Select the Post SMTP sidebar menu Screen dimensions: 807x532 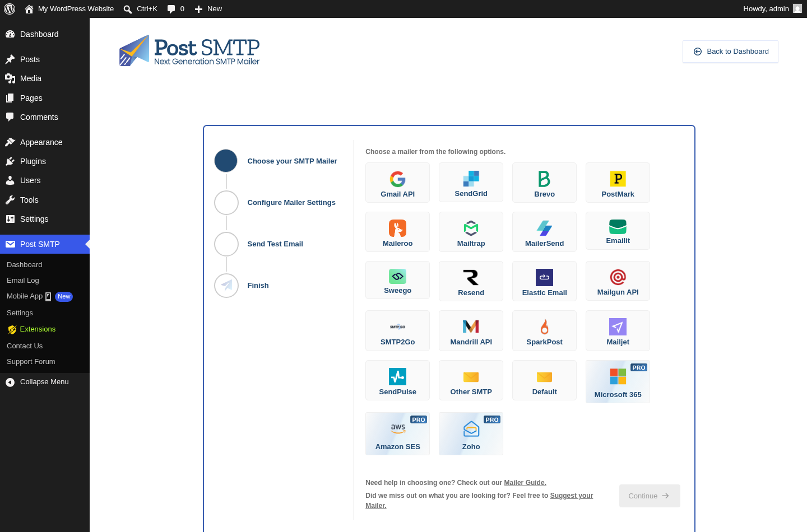point(45,244)
